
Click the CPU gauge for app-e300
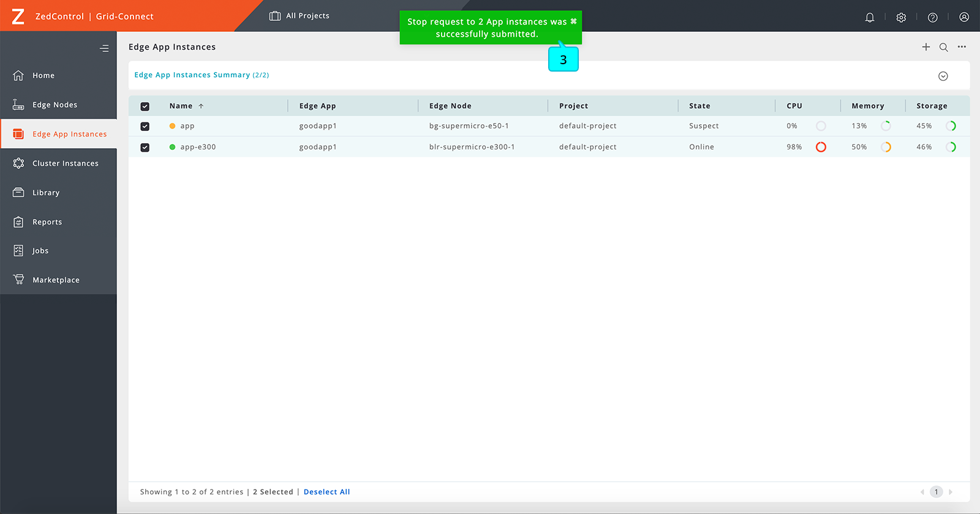[x=821, y=147]
